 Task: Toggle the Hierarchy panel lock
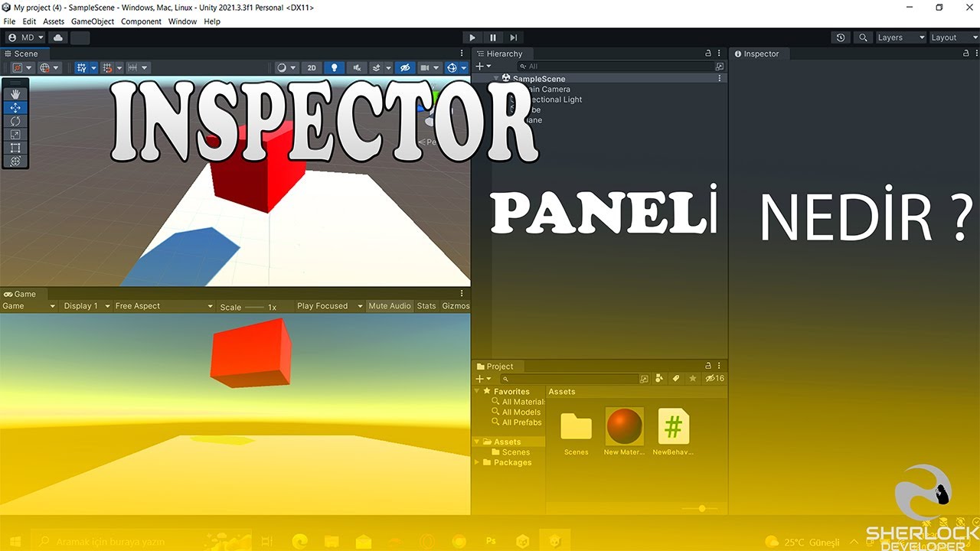pyautogui.click(x=708, y=54)
